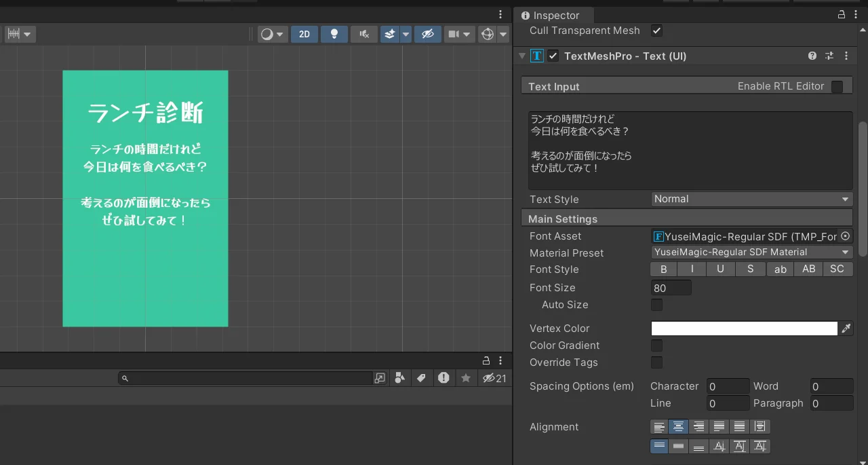The height and width of the screenshot is (465, 868).
Task: Click the Line spacing value field
Action: click(x=728, y=403)
